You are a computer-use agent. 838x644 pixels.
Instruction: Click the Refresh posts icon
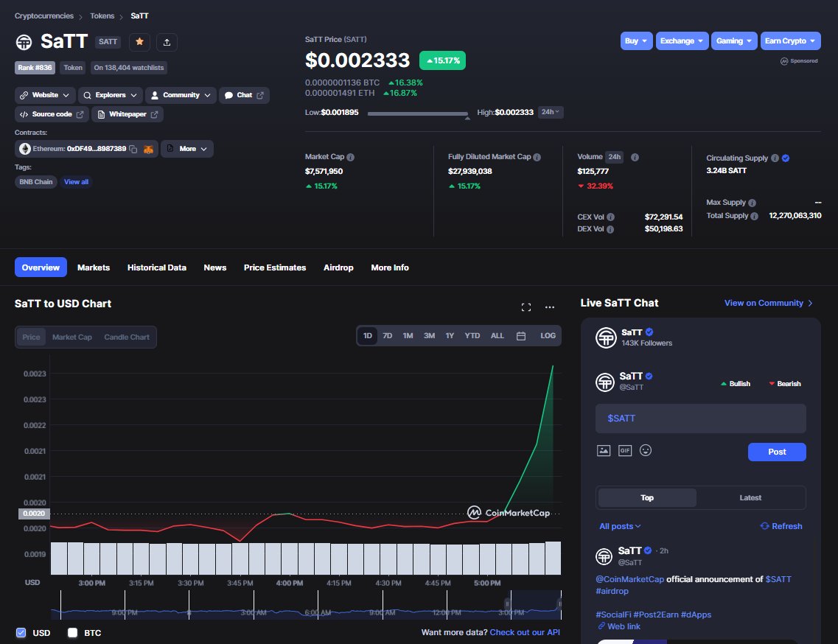tap(765, 526)
